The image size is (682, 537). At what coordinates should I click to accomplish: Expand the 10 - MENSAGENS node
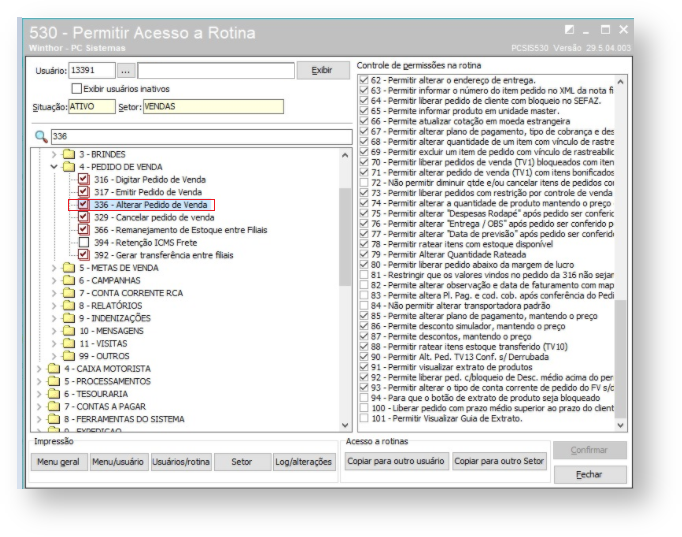click(54, 331)
